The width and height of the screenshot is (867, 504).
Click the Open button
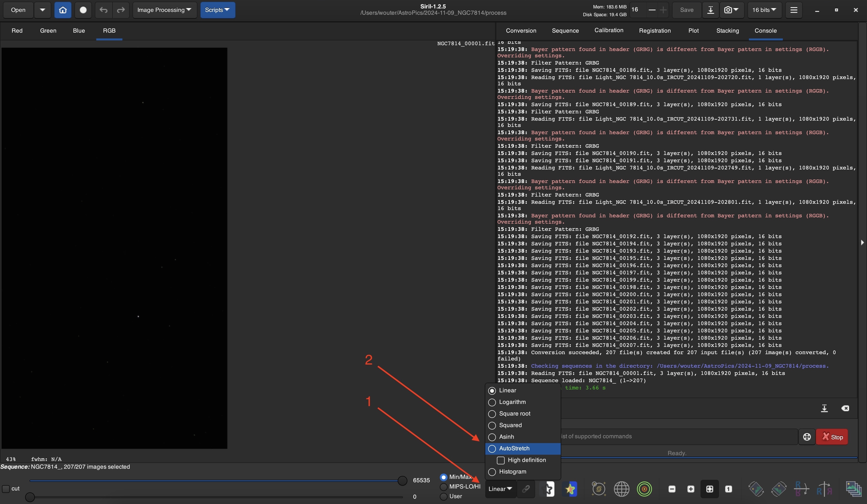(18, 10)
